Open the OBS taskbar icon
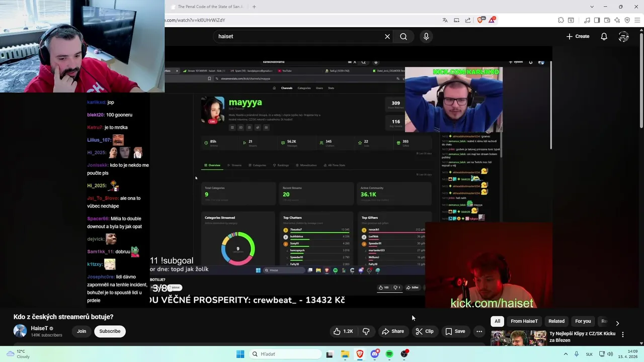644x362 pixels. pos(405,354)
